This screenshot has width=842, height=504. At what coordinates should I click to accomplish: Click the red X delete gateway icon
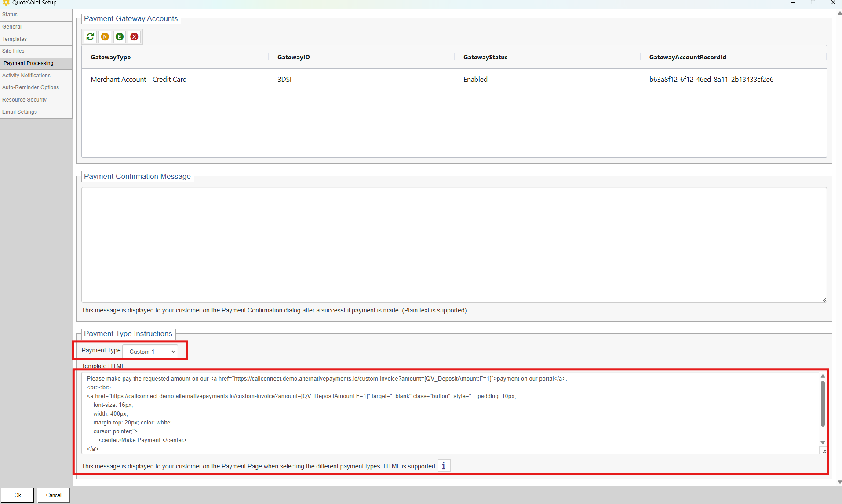click(x=135, y=37)
